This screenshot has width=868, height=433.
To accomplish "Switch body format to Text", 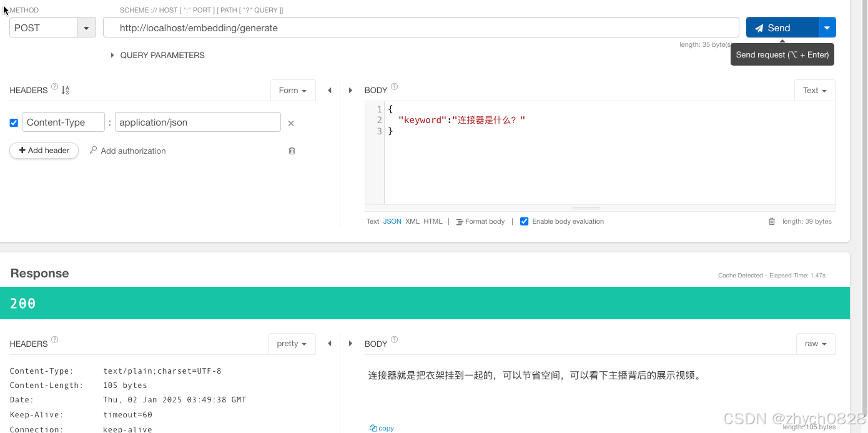I will tap(373, 221).
